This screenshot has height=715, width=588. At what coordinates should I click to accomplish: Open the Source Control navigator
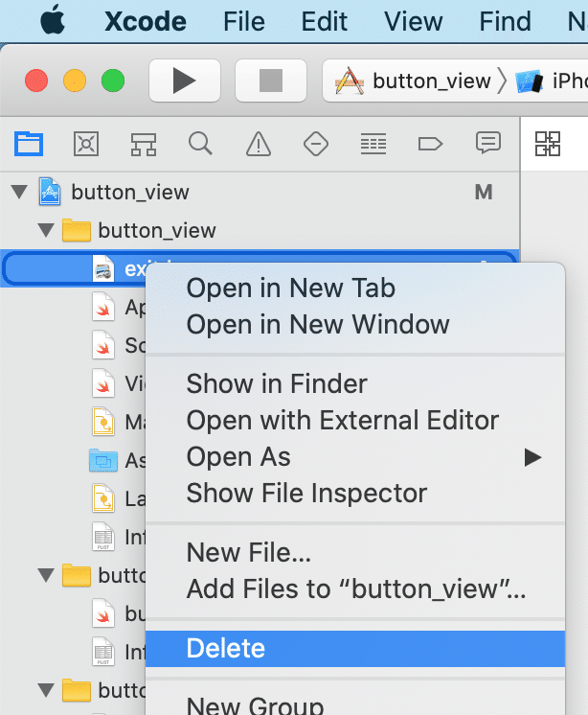(x=86, y=144)
